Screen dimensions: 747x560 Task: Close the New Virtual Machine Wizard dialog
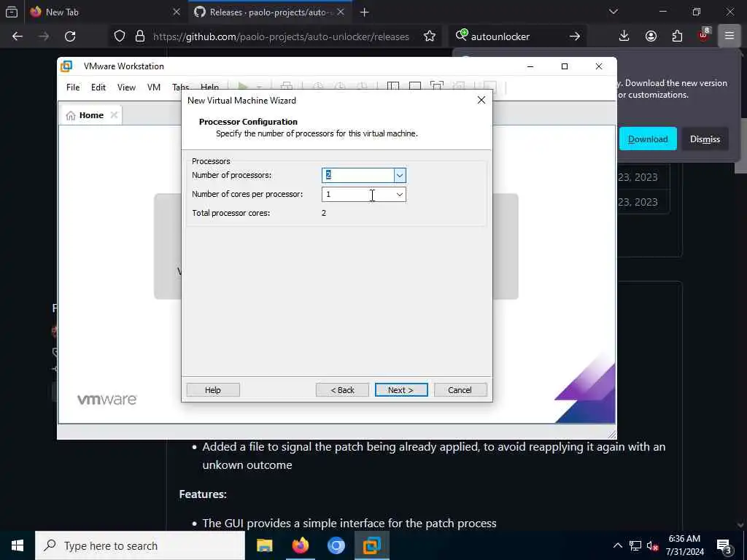pyautogui.click(x=481, y=100)
